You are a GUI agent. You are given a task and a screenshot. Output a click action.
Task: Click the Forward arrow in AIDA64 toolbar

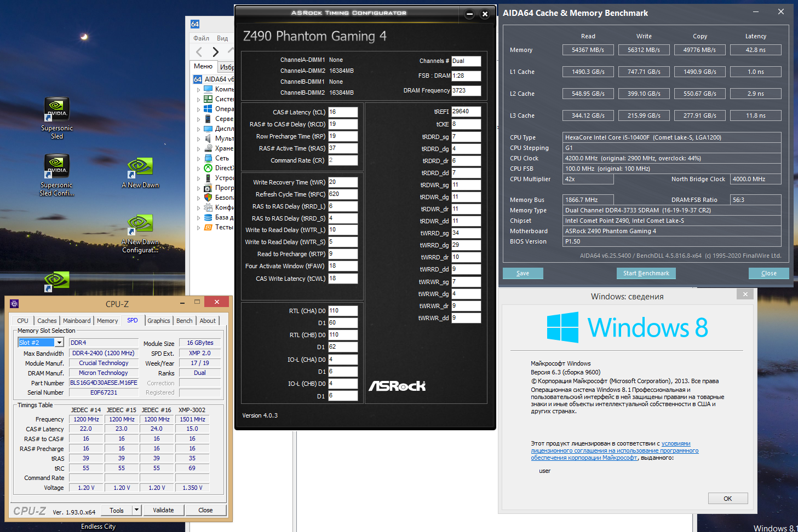coord(216,52)
